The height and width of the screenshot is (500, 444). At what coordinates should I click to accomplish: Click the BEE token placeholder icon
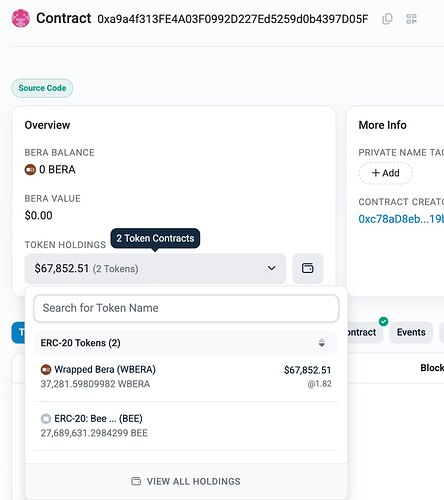pos(46,418)
